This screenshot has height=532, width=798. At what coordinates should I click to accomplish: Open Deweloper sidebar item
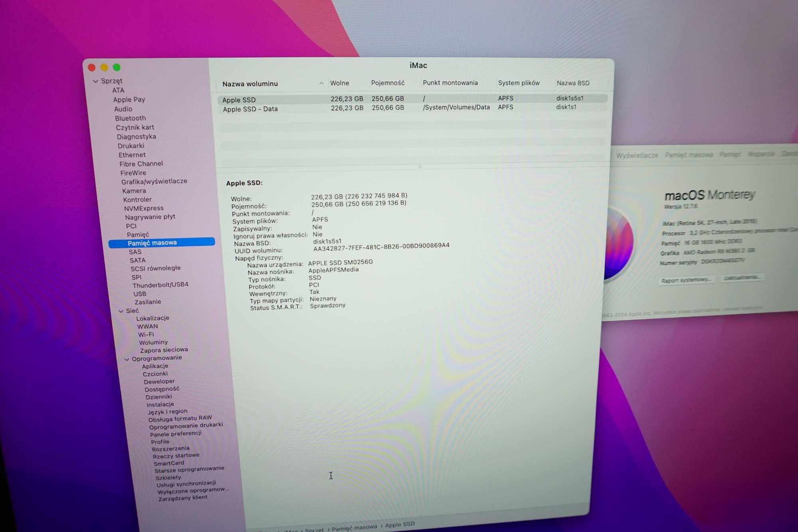point(159,382)
